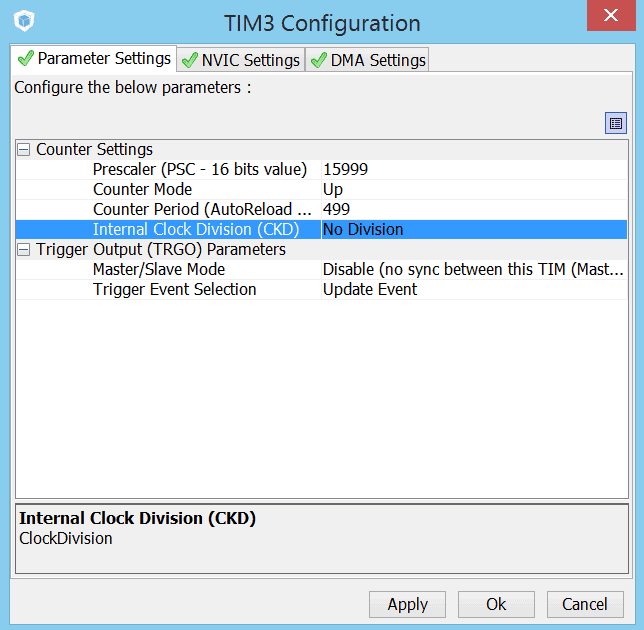Click the parameter list view icon
The image size is (644, 630).
[x=616, y=123]
